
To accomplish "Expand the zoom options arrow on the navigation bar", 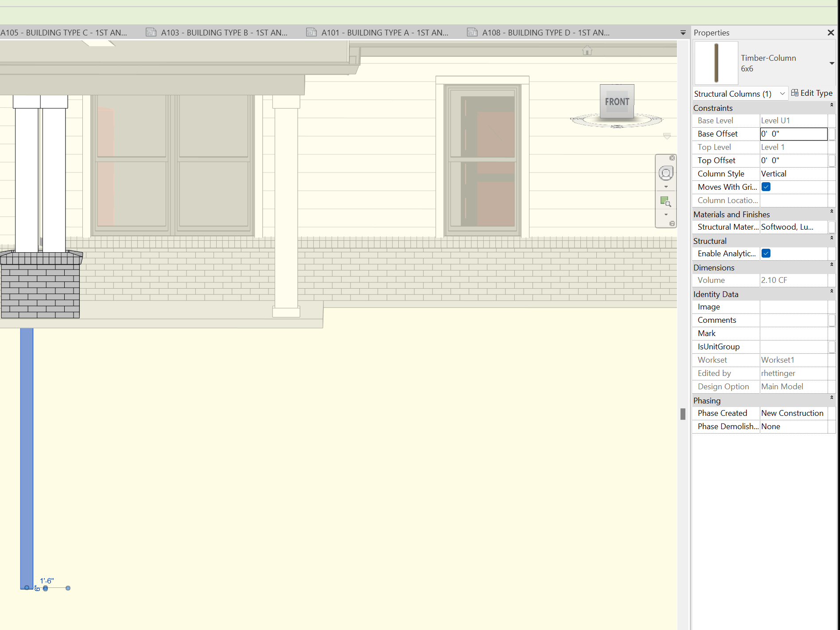I will [x=666, y=214].
